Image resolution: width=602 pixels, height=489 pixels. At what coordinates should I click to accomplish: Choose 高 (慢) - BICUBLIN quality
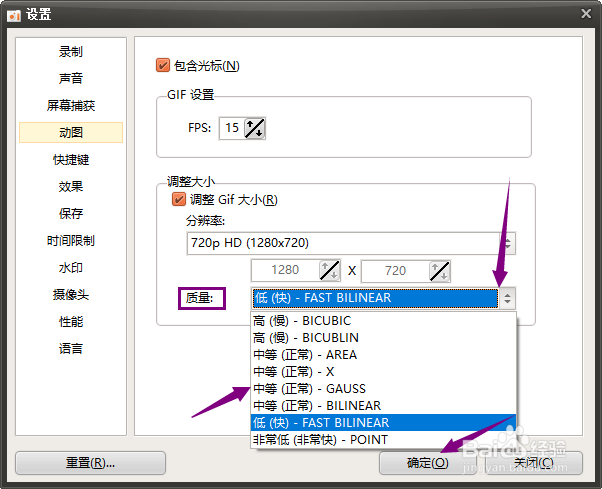click(x=383, y=337)
